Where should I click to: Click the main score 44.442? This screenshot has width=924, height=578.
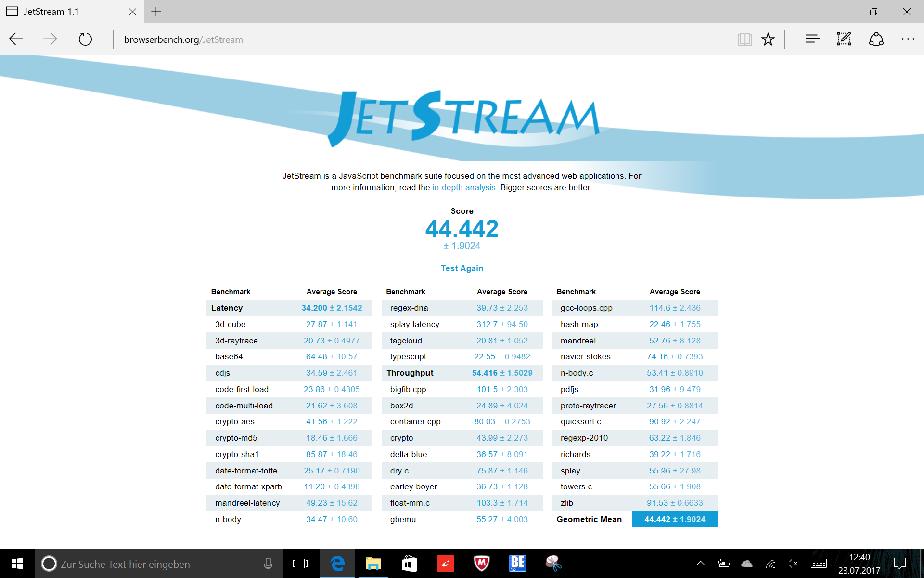[x=462, y=229]
